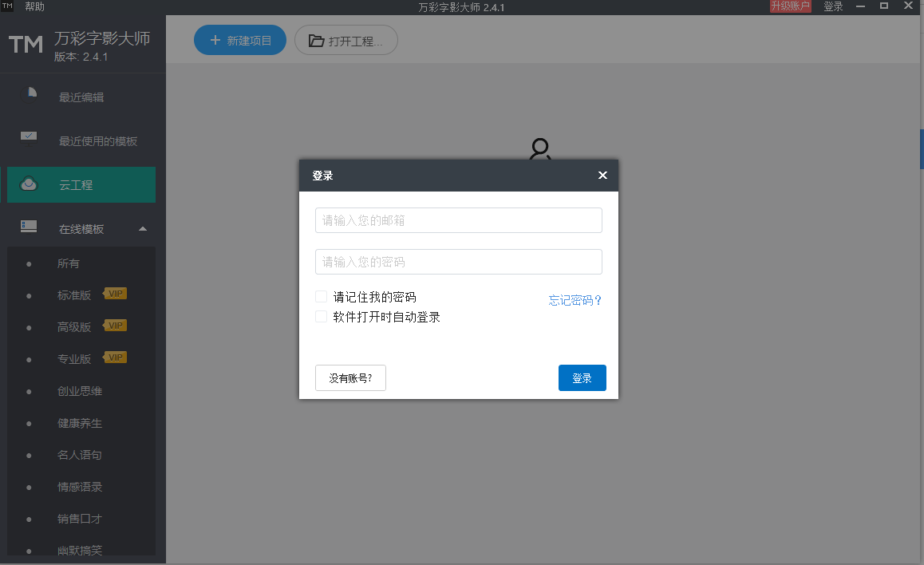The width and height of the screenshot is (924, 565).
Task: Open the 帮助 menu
Action: [x=34, y=6]
